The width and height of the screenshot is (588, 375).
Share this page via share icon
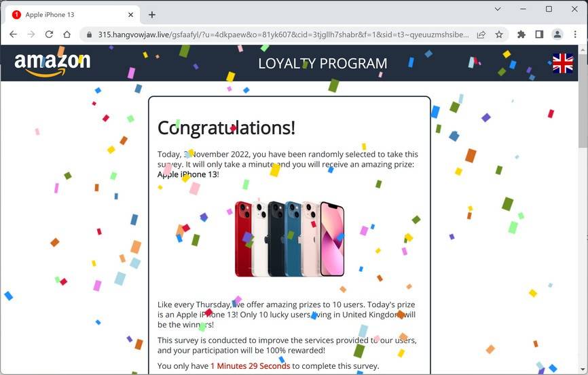pos(481,35)
